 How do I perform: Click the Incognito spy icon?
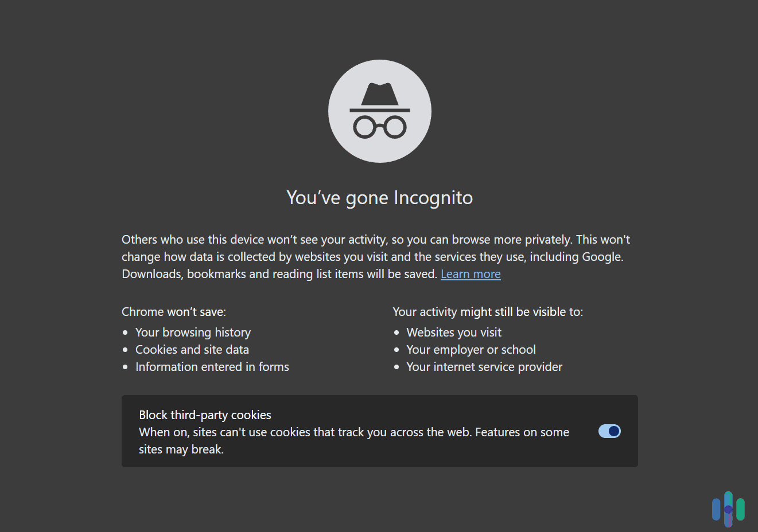(379, 111)
